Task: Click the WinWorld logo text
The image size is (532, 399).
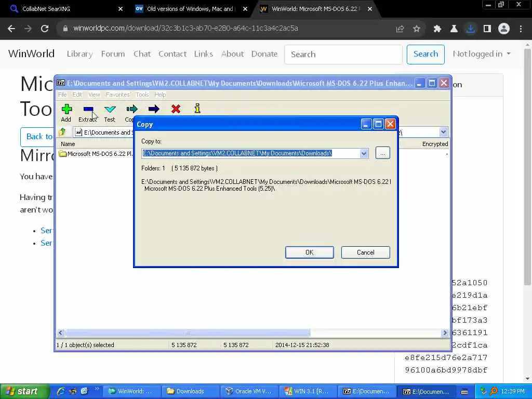Action: pos(31,54)
